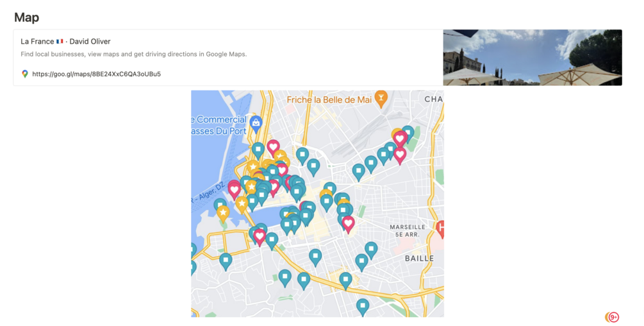Click the 'MARSEILLE 5E ARR.' district label
644x326 pixels.
408,230
